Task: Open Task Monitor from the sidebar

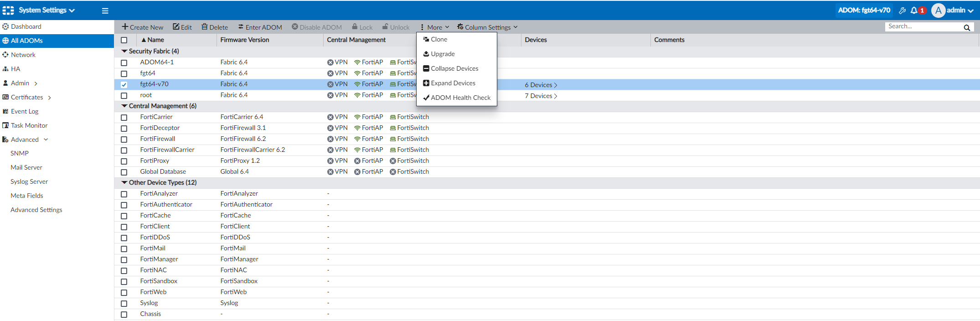Action: pyautogui.click(x=29, y=125)
